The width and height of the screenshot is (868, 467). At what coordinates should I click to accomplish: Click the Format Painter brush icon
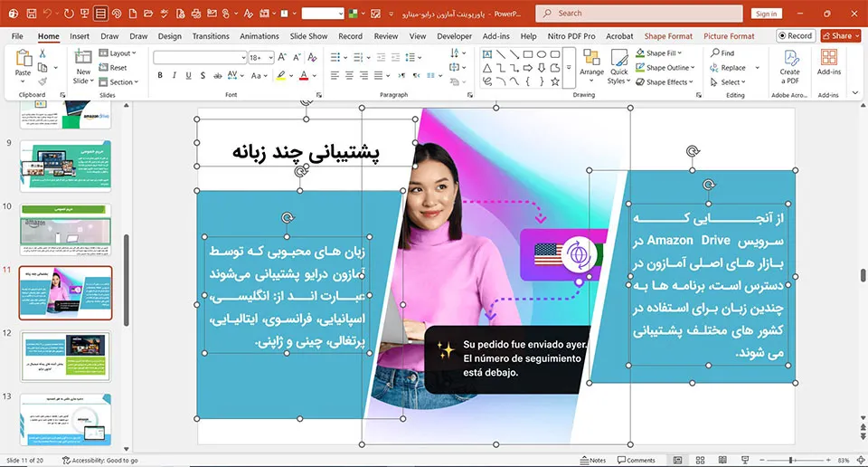(42, 81)
